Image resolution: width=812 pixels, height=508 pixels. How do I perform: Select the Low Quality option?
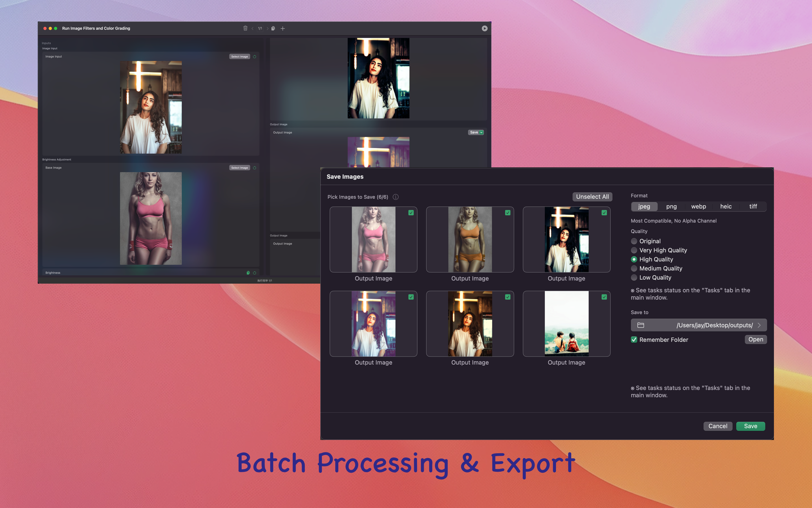point(634,277)
